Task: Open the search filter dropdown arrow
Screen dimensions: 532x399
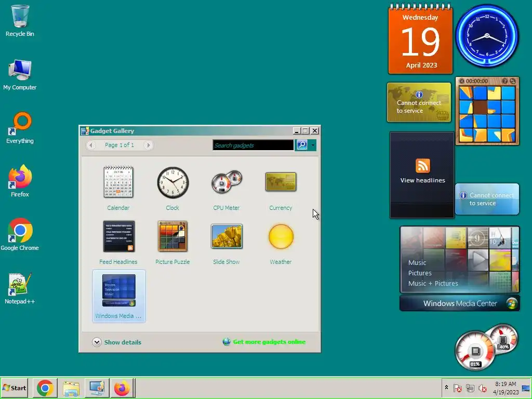Action: coord(313,145)
